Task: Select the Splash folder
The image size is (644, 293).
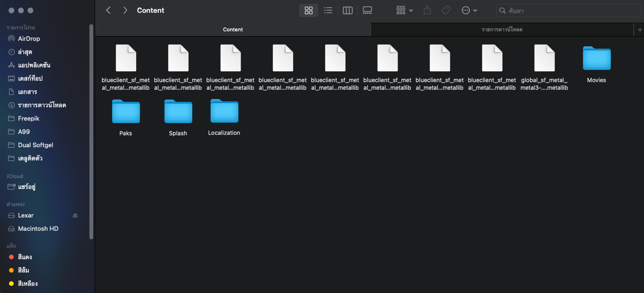Action: [x=178, y=118]
